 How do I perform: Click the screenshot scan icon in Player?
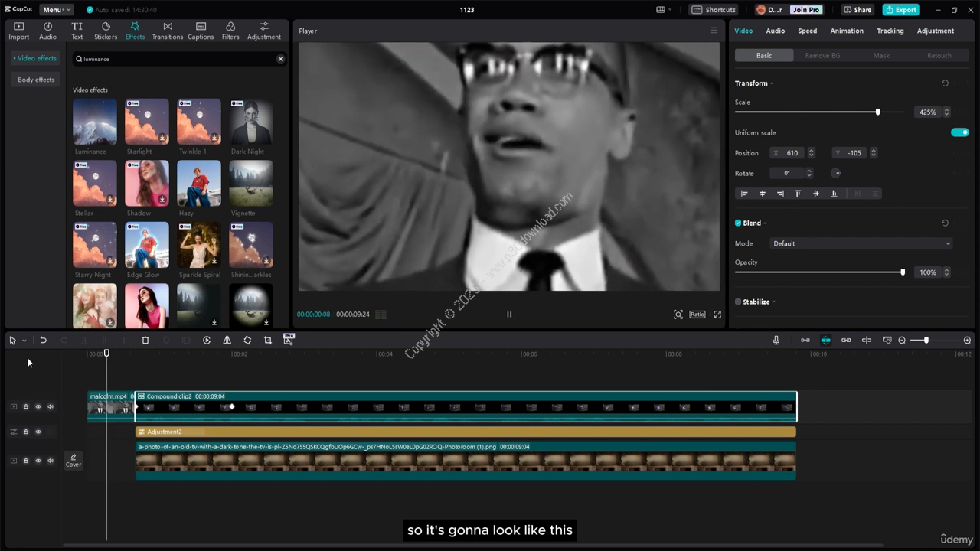click(x=678, y=315)
